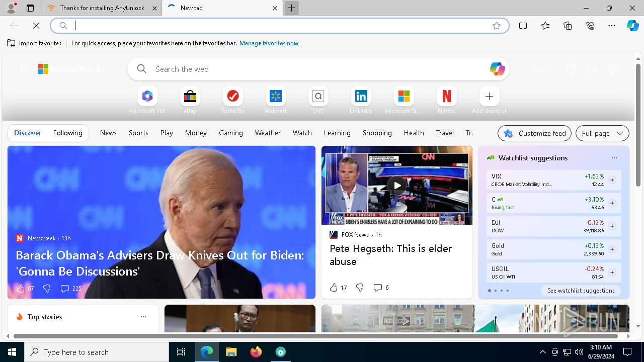
Task: Open the Shopping category
Action: (377, 133)
